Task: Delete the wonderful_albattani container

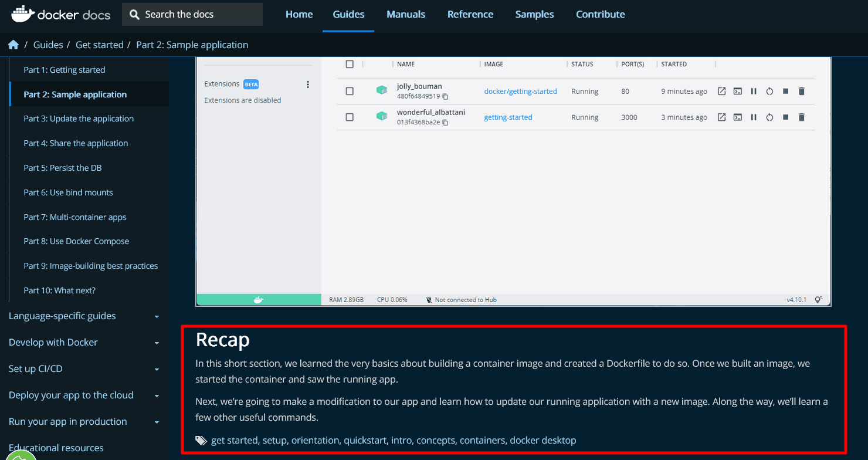Action: coord(802,117)
